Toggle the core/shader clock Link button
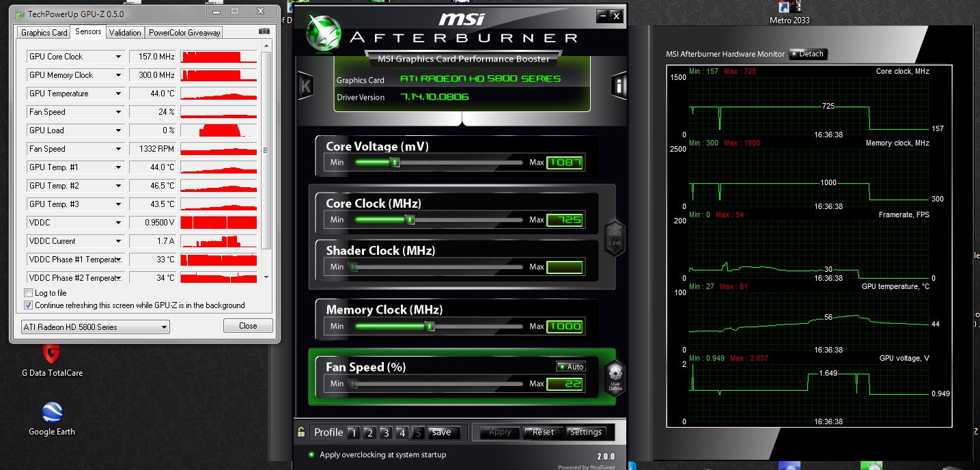 [x=615, y=238]
